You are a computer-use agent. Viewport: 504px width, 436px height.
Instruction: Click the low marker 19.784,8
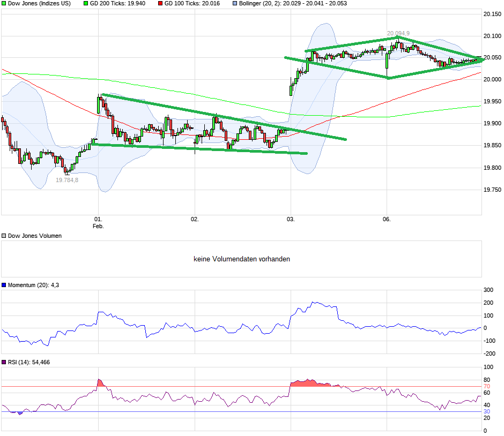[x=67, y=180]
